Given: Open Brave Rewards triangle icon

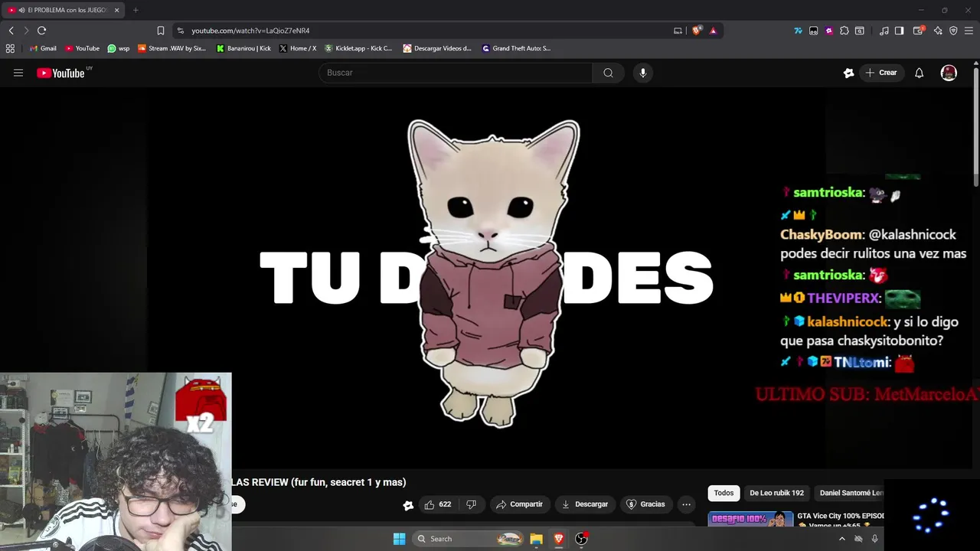Looking at the screenshot, I should point(713,31).
